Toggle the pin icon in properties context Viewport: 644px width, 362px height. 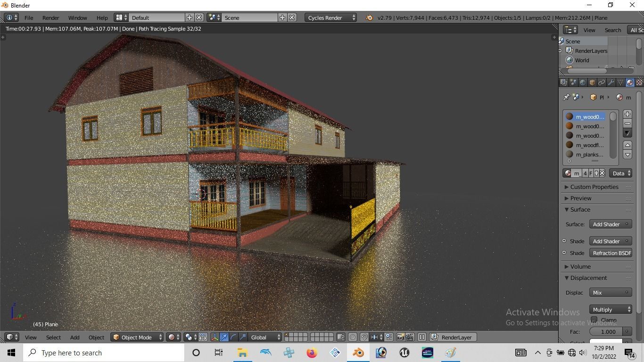click(566, 97)
